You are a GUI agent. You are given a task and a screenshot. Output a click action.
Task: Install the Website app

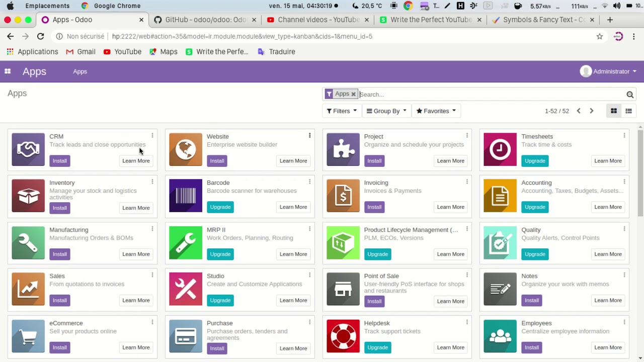click(x=217, y=161)
